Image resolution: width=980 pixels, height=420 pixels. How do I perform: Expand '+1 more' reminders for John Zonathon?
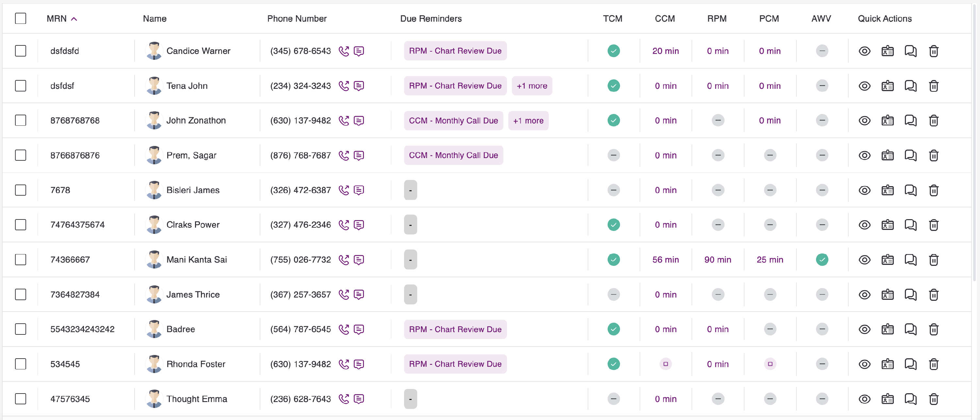528,121
